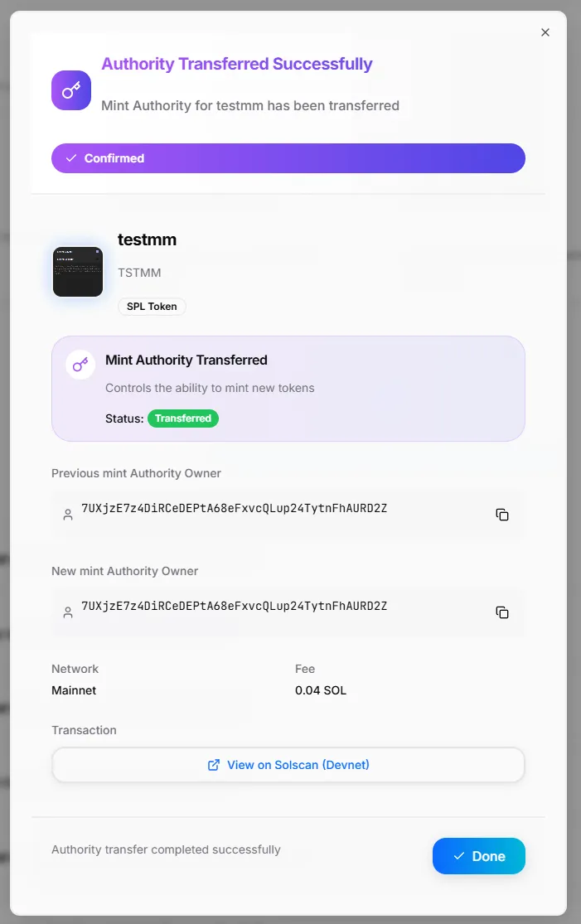Click the SPL Token badge

[x=152, y=306]
